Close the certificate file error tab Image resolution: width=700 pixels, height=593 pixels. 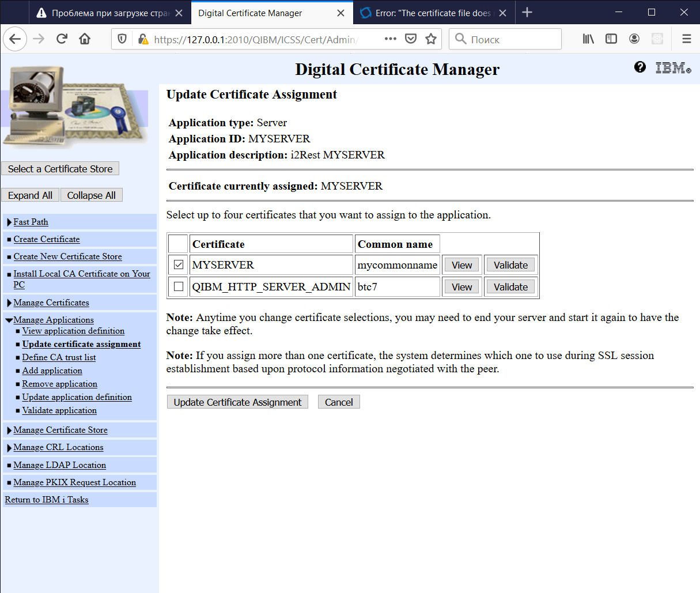pos(503,13)
